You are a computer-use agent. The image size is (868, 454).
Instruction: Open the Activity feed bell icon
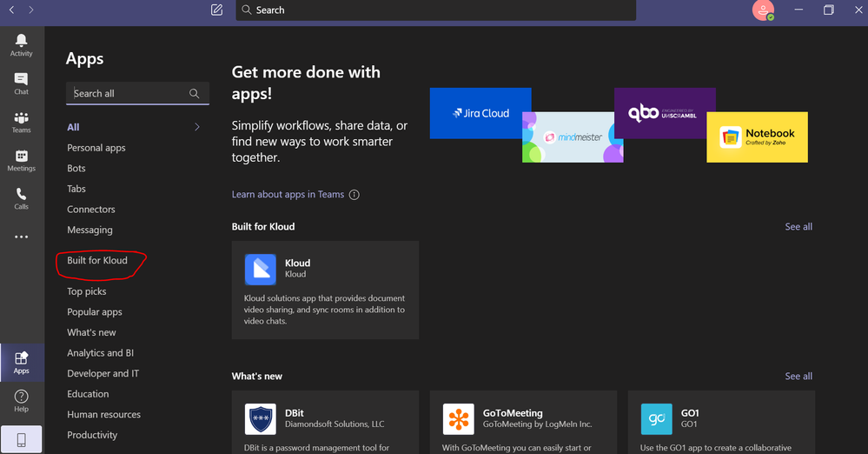[x=21, y=40]
